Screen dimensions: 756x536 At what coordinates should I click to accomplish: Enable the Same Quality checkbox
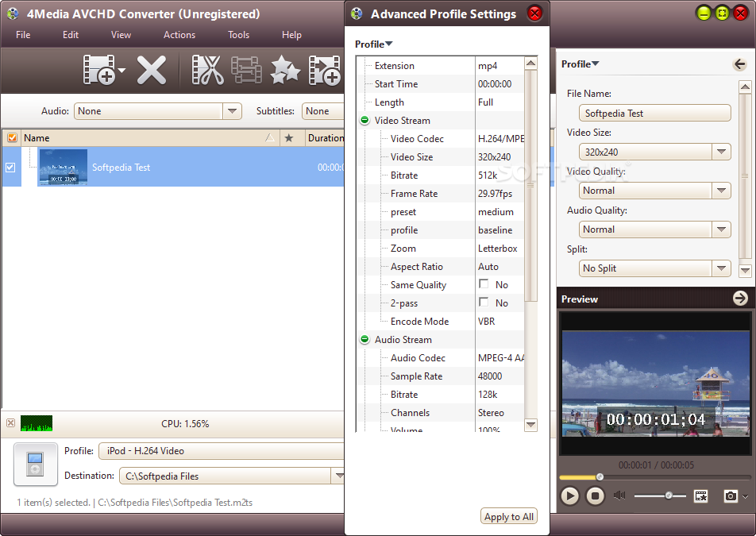484,284
